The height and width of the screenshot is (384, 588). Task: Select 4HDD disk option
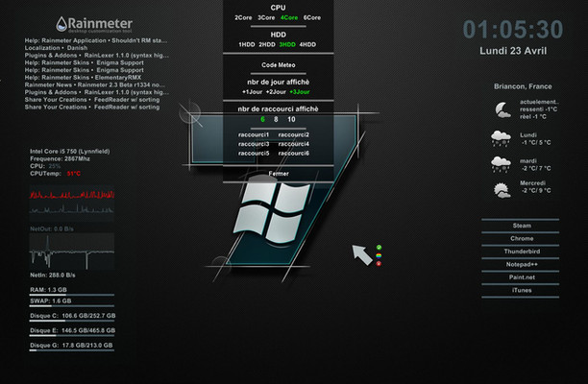307,44
